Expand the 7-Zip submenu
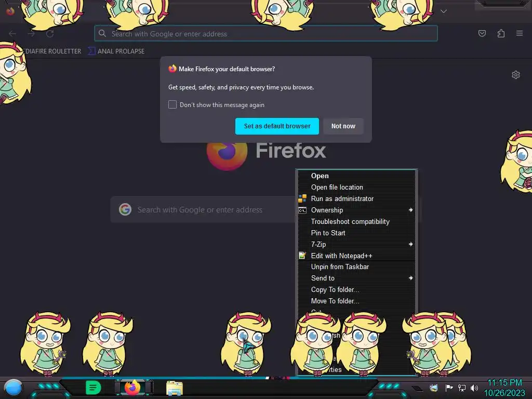Viewport: 532px width, 399px height. [356, 244]
